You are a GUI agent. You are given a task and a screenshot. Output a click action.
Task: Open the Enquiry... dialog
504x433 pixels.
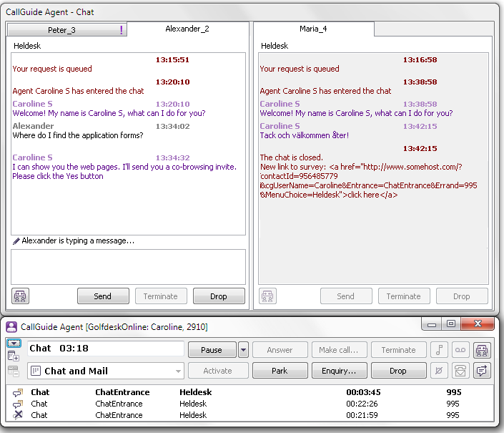pos(339,371)
